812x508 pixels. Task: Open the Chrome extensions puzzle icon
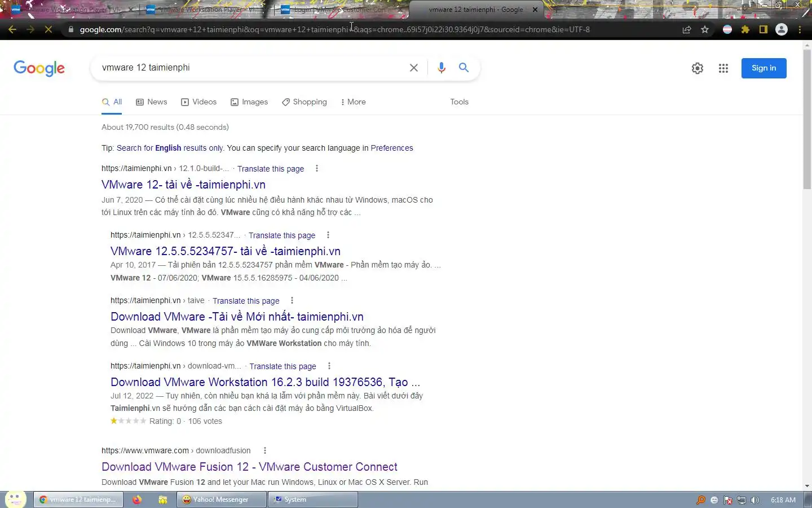click(x=745, y=29)
